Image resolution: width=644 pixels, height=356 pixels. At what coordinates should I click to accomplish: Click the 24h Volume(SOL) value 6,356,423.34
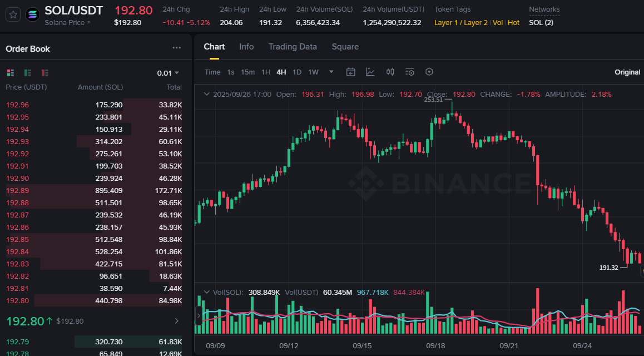pos(318,23)
